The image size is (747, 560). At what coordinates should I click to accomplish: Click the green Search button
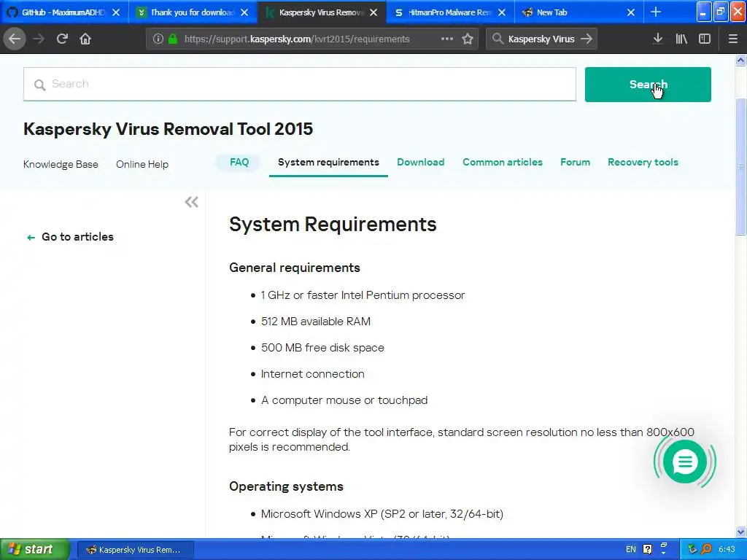[648, 85]
